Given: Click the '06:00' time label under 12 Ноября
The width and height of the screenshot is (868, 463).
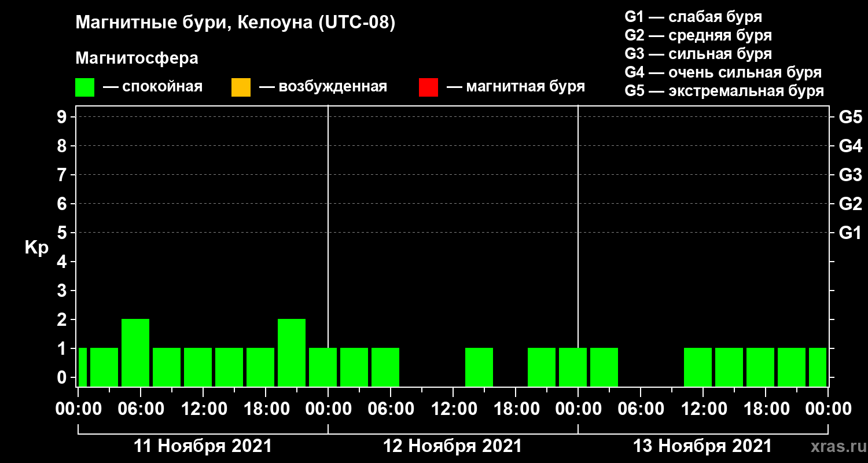Looking at the screenshot, I should (390, 409).
